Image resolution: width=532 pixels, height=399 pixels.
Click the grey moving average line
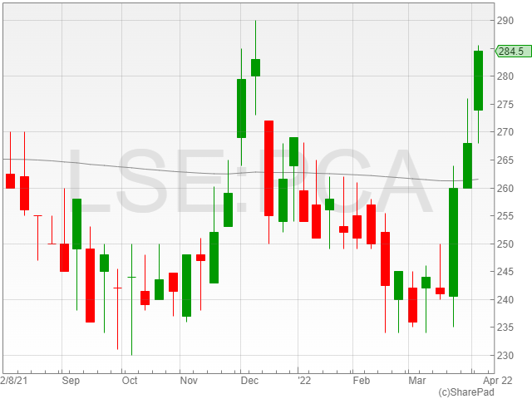pos(166,167)
